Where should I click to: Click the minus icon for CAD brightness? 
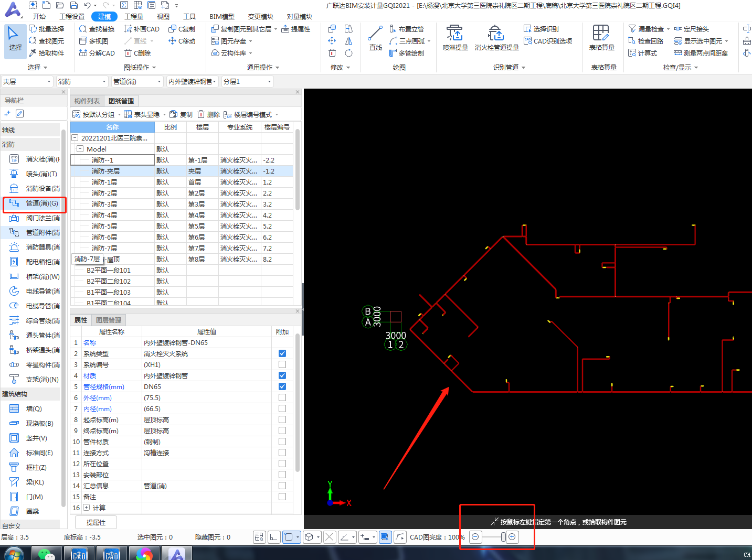[475, 536]
